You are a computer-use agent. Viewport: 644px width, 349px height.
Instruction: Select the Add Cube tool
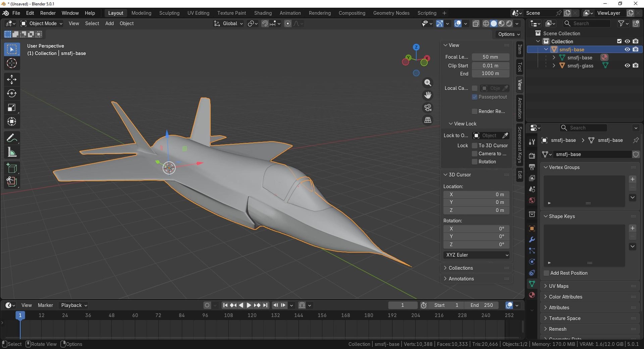(12, 168)
